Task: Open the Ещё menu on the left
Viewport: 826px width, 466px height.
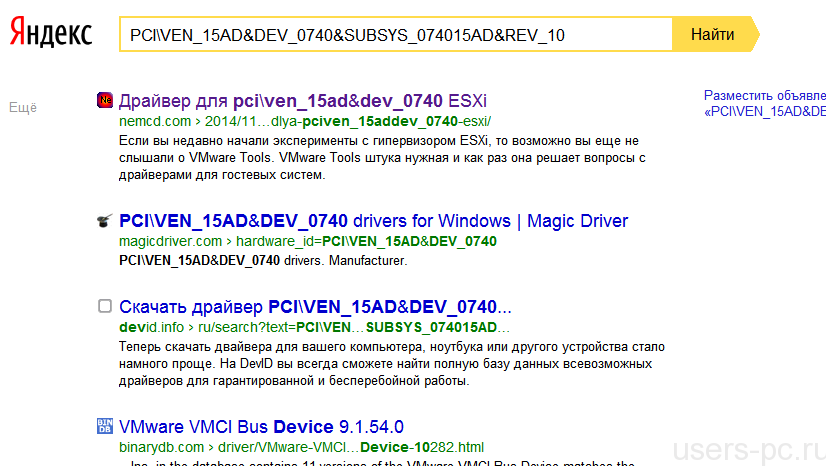Action: point(22,108)
